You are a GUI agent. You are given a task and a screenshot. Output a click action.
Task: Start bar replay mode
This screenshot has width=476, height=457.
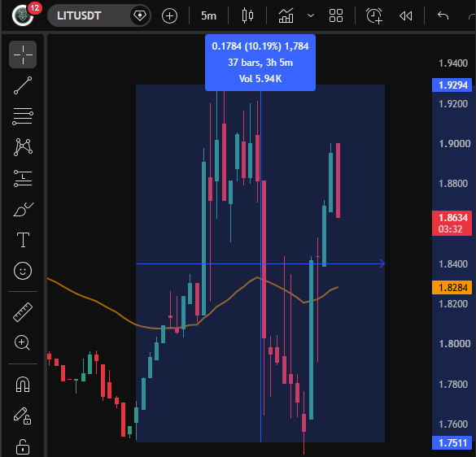click(x=405, y=15)
